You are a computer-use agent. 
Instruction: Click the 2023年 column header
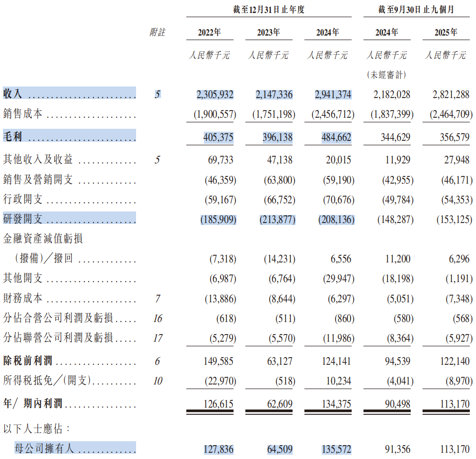[x=269, y=32]
